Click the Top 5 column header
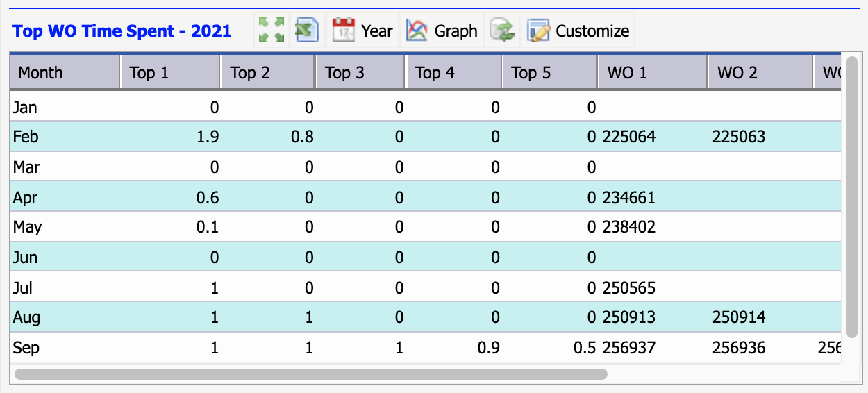The height and width of the screenshot is (393, 868). pyautogui.click(x=550, y=72)
